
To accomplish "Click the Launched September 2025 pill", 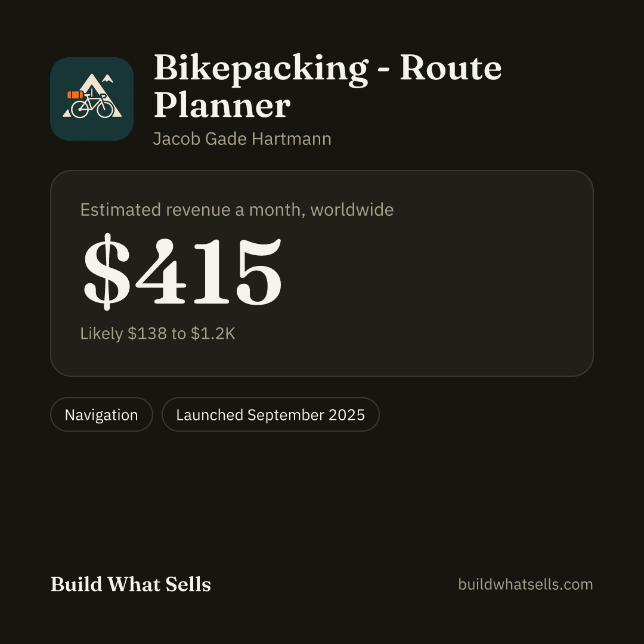I will [x=271, y=414].
